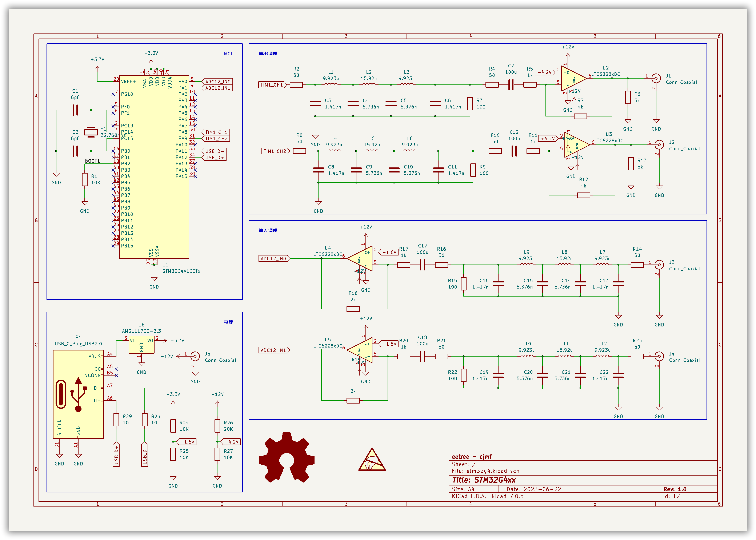Click the +4.2V label at R26 divider

[230, 442]
